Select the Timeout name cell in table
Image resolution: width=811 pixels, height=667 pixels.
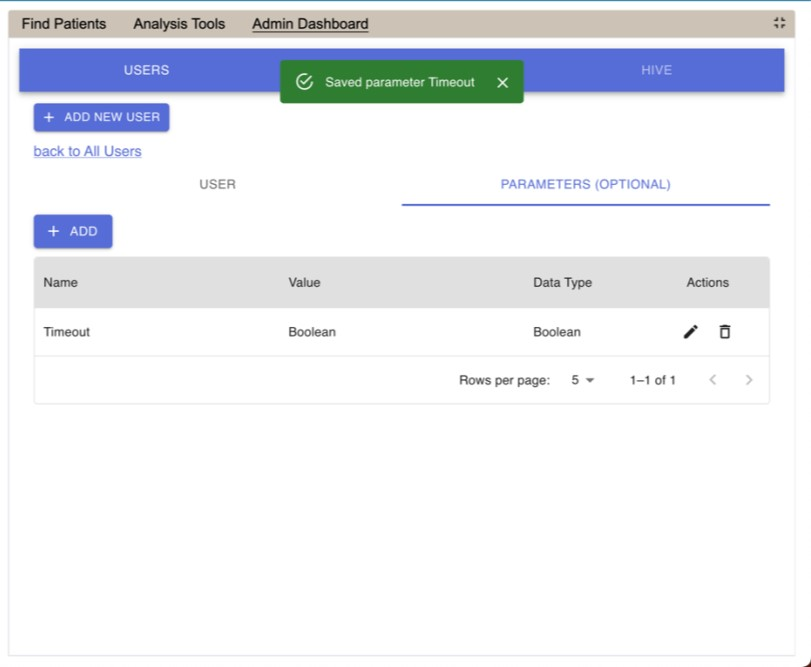[67, 332]
